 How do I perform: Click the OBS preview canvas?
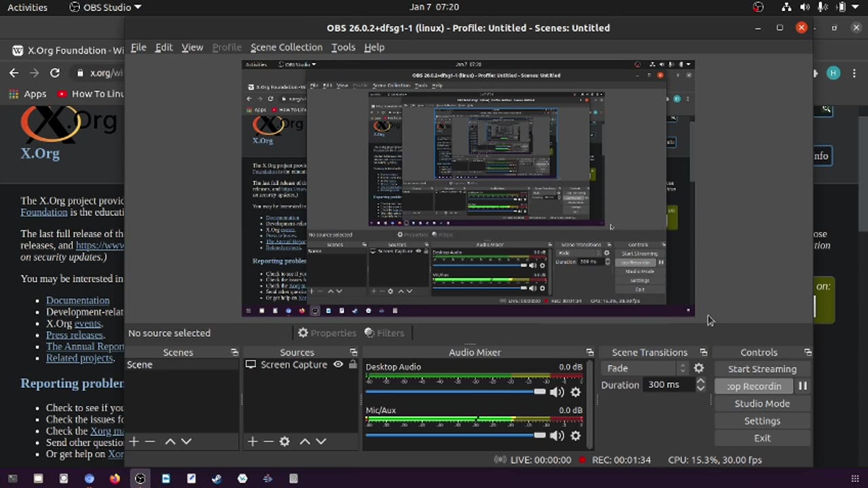[x=468, y=188]
